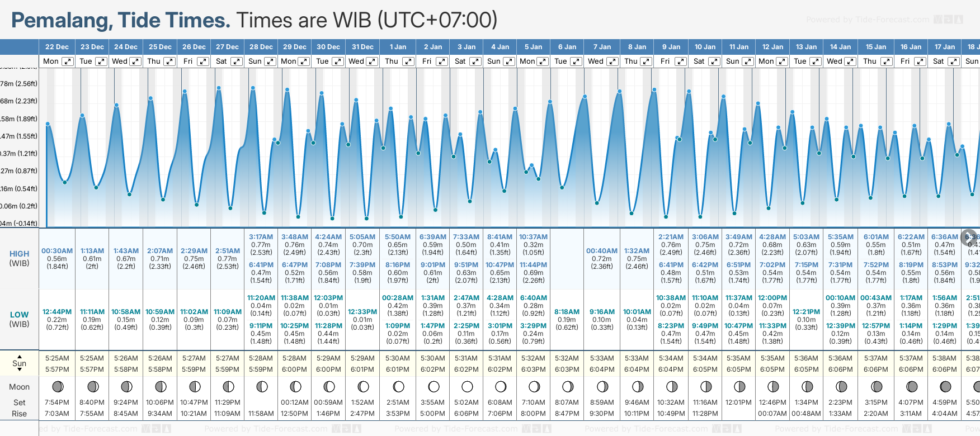Click the moon phase icon for 11 Jan
This screenshot has width=980, height=436.
tap(739, 386)
